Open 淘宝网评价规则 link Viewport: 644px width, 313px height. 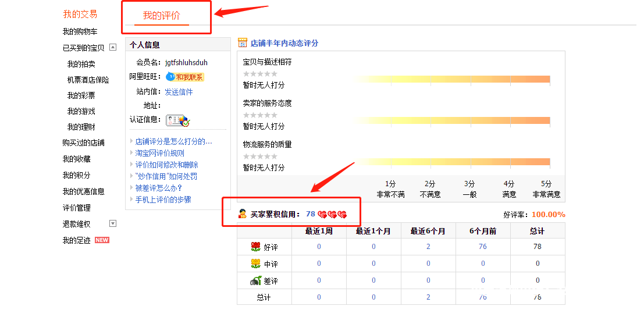[160, 153]
